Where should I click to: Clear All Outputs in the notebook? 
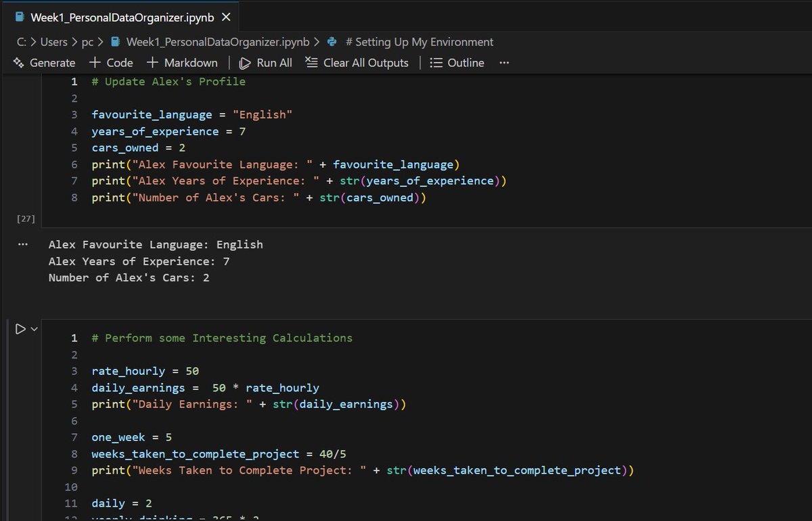pos(357,63)
